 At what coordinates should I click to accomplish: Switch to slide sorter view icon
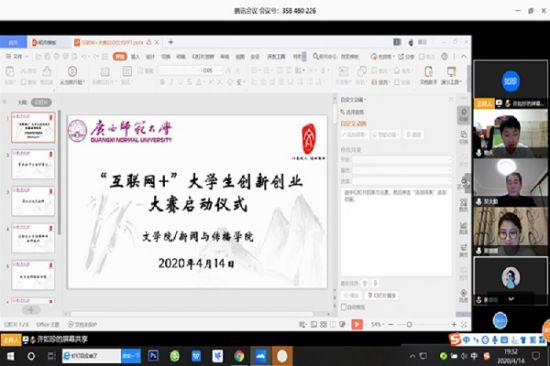click(x=323, y=325)
